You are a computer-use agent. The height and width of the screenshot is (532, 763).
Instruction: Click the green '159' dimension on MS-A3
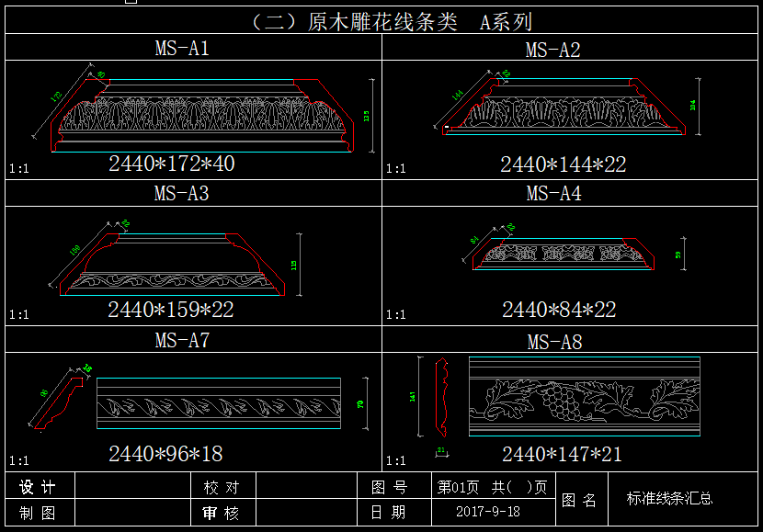pos(74,251)
